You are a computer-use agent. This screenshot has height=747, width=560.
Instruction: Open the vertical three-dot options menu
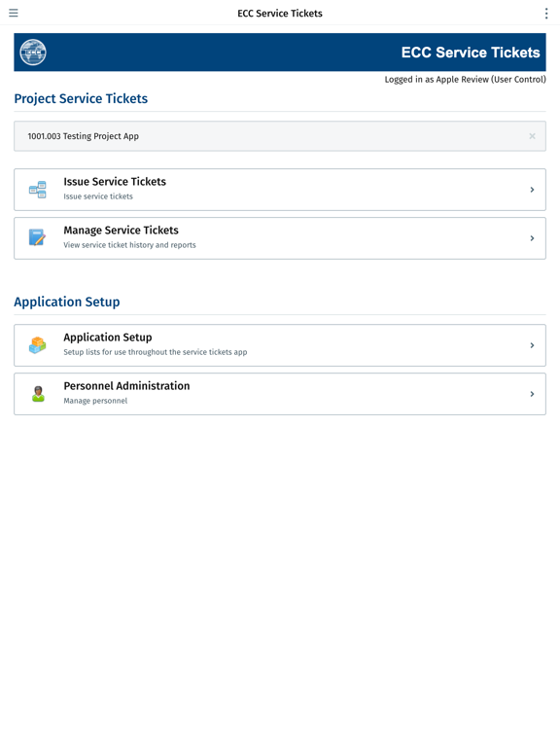[x=546, y=14]
